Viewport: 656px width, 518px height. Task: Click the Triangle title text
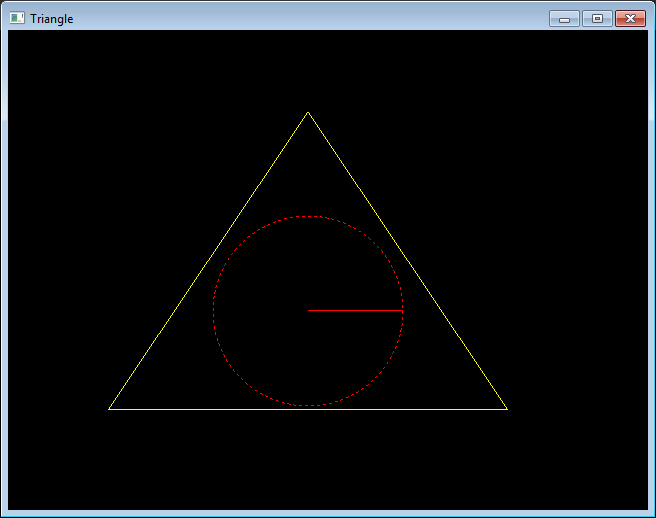pos(51,19)
